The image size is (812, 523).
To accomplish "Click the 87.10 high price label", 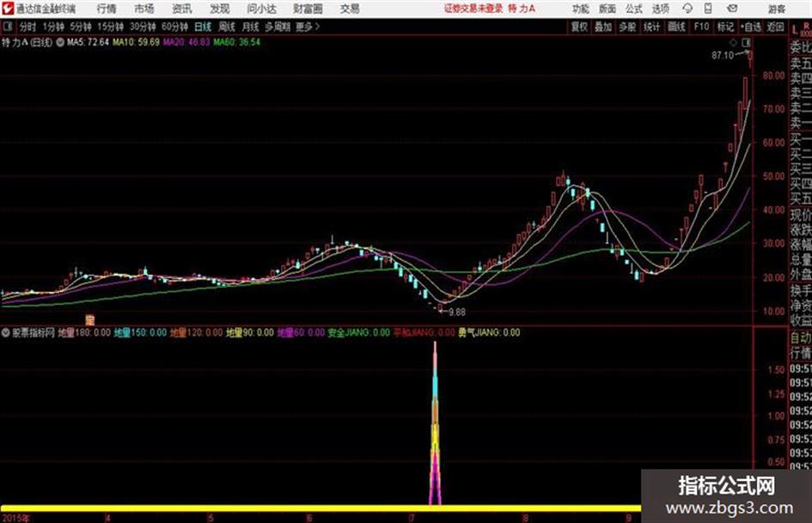I will [x=723, y=56].
